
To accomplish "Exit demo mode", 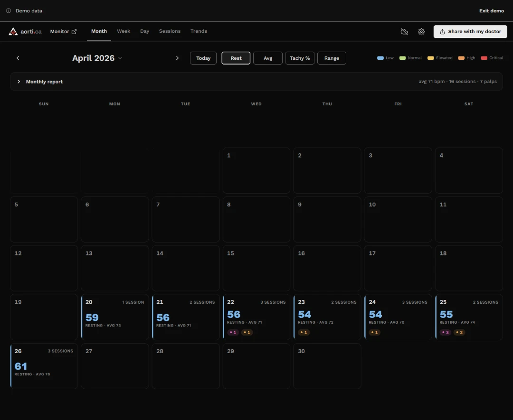I will click(x=492, y=11).
